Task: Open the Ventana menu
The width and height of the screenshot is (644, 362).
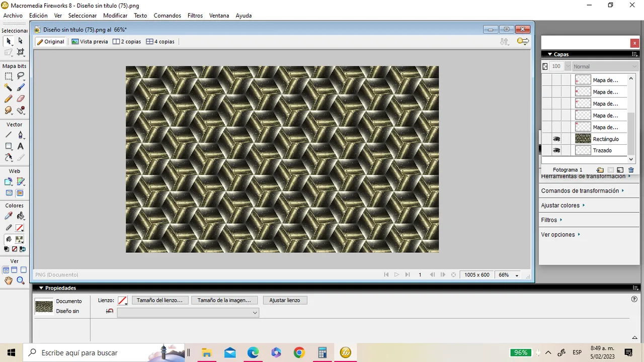Action: coord(219,16)
